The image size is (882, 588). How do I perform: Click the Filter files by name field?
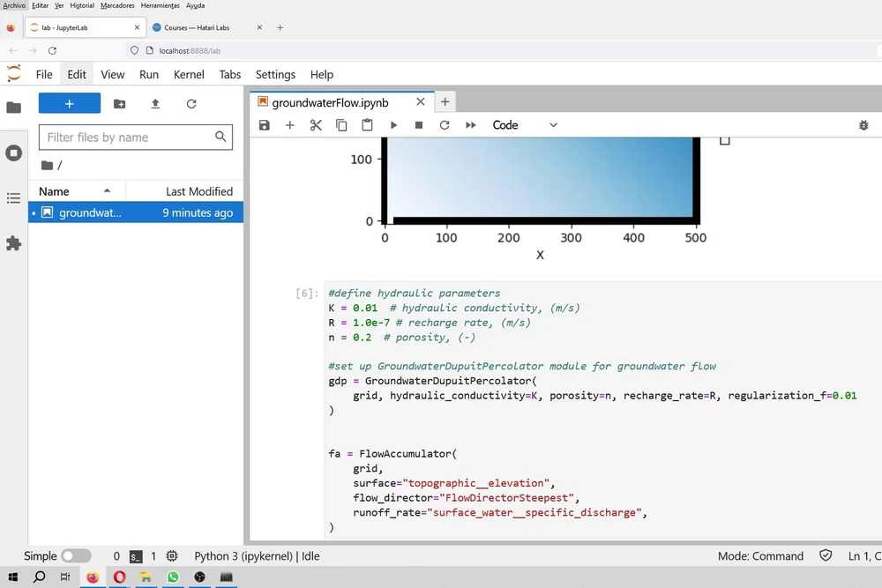pos(136,138)
